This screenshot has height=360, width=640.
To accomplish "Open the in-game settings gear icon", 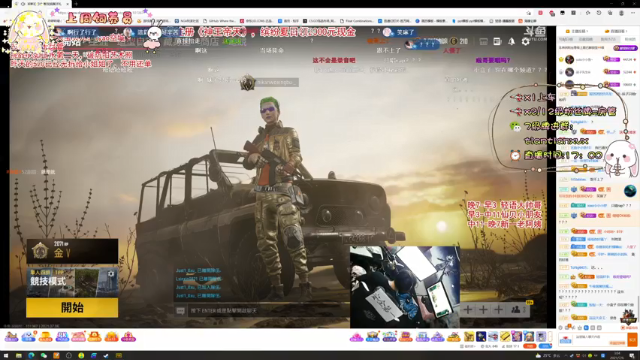I will pos(526,42).
